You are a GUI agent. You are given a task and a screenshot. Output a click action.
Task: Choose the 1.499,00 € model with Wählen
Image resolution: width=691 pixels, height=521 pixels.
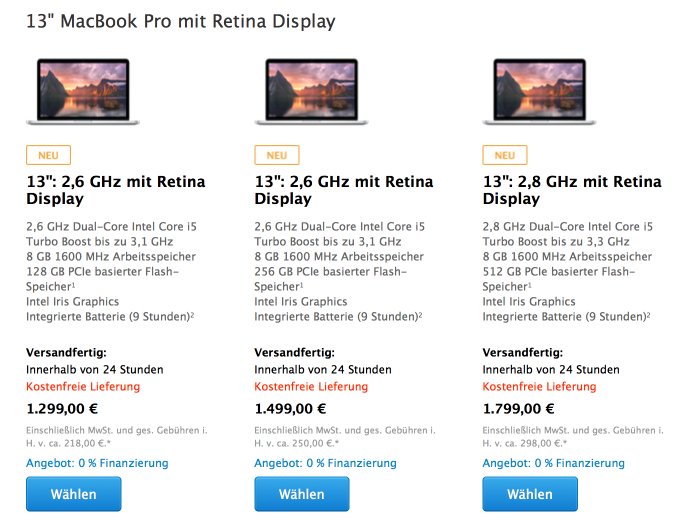302,494
